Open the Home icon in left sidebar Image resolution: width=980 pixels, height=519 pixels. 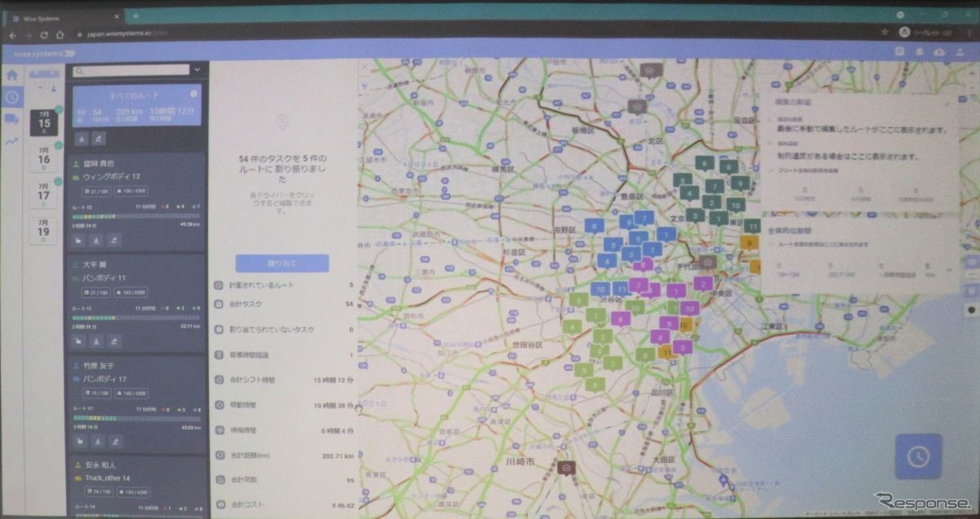coord(12,74)
